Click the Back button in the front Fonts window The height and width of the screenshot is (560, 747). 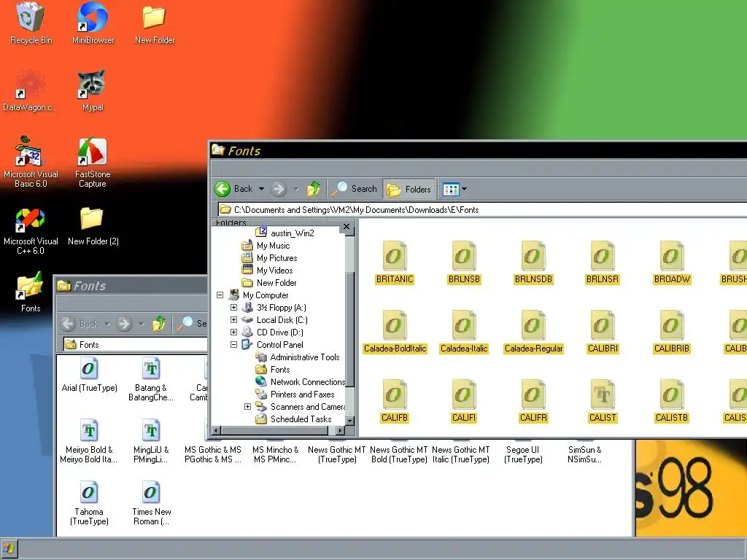[x=234, y=189]
